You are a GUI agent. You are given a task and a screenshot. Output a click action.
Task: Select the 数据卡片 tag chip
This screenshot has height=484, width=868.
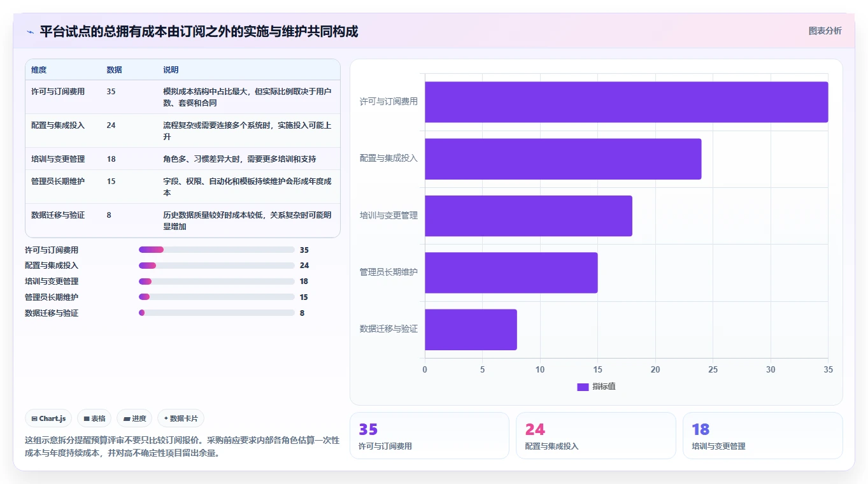click(181, 418)
